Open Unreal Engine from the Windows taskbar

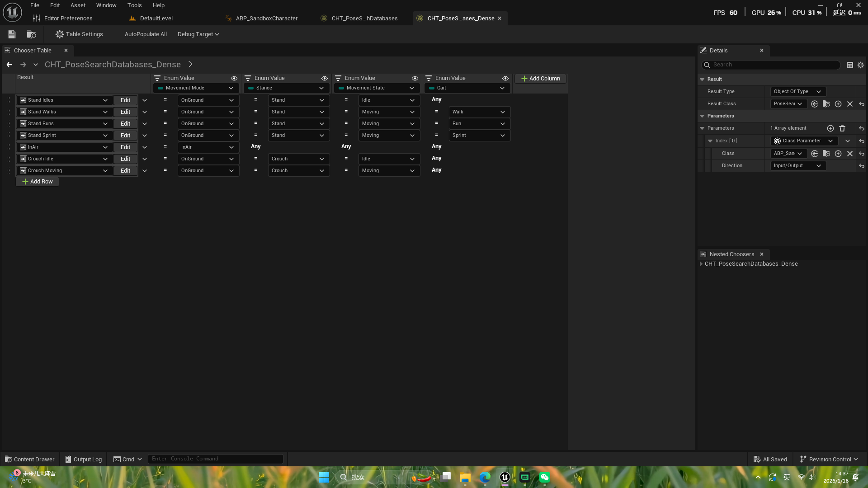click(x=505, y=477)
